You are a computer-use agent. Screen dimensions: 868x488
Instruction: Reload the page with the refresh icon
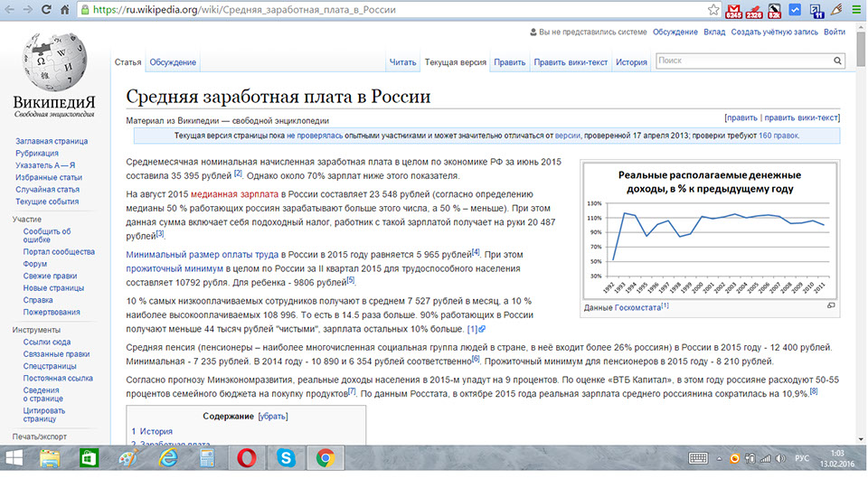point(46,9)
